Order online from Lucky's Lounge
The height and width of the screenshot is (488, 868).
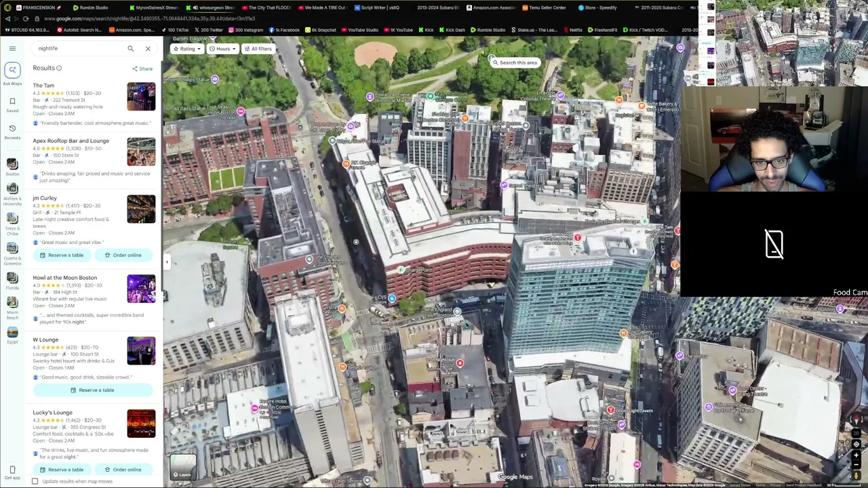(x=123, y=470)
